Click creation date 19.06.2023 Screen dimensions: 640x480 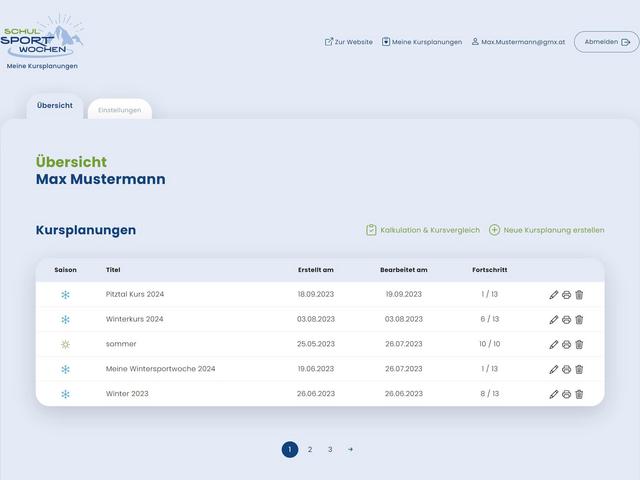316,369
